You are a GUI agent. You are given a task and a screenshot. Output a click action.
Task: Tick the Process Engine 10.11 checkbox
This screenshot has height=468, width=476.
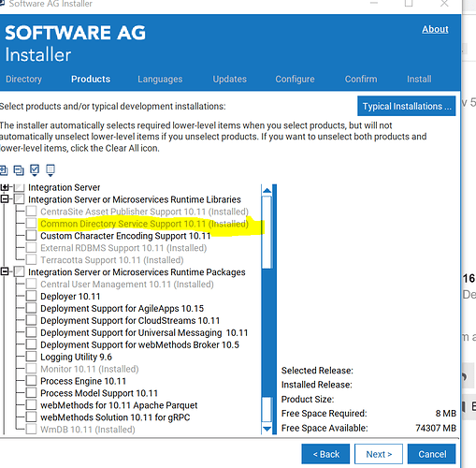pos(31,381)
